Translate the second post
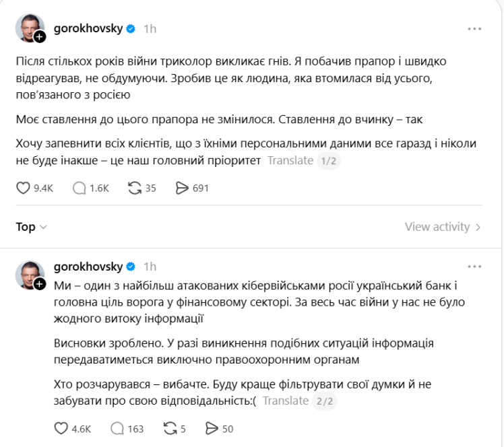Viewport: 504px width, 447px height. pyautogui.click(x=285, y=401)
